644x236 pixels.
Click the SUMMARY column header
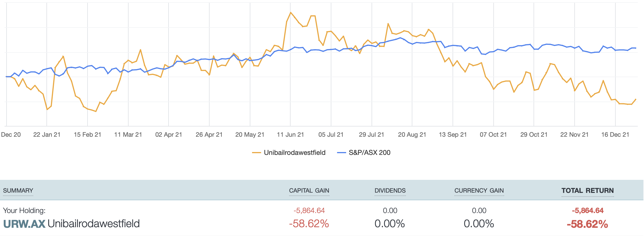[18, 191]
